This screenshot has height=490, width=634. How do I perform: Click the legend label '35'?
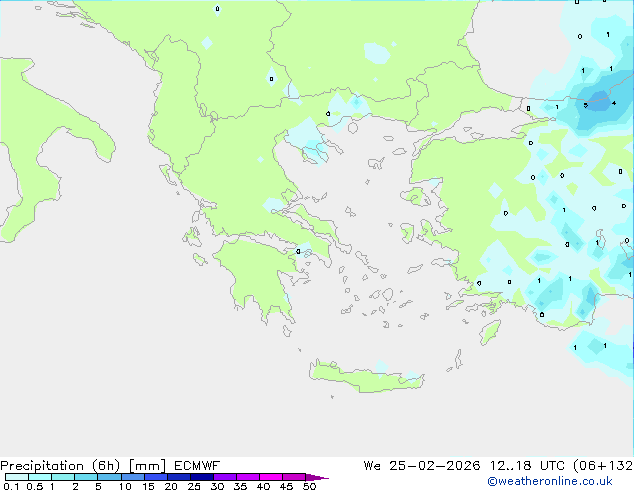pos(240,486)
